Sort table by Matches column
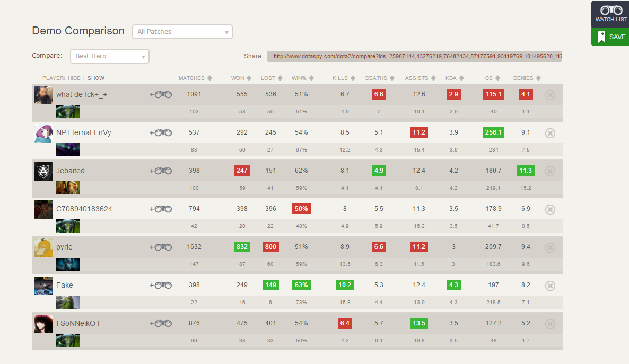Viewport: 629px width, 364px height. [x=195, y=78]
